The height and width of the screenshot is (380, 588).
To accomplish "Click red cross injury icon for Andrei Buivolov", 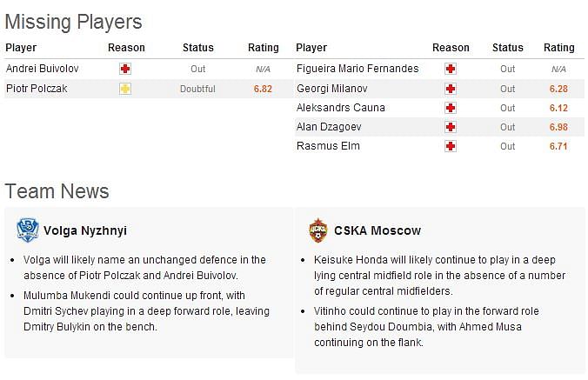I will point(126,69).
